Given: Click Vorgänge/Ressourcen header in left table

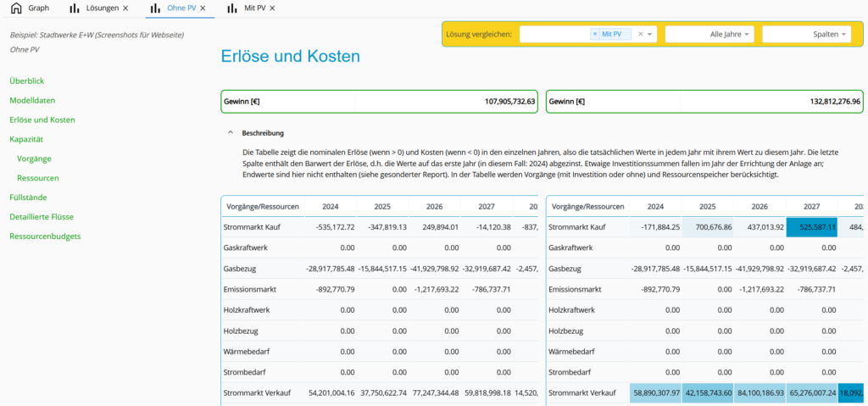Looking at the screenshot, I should point(263,206).
